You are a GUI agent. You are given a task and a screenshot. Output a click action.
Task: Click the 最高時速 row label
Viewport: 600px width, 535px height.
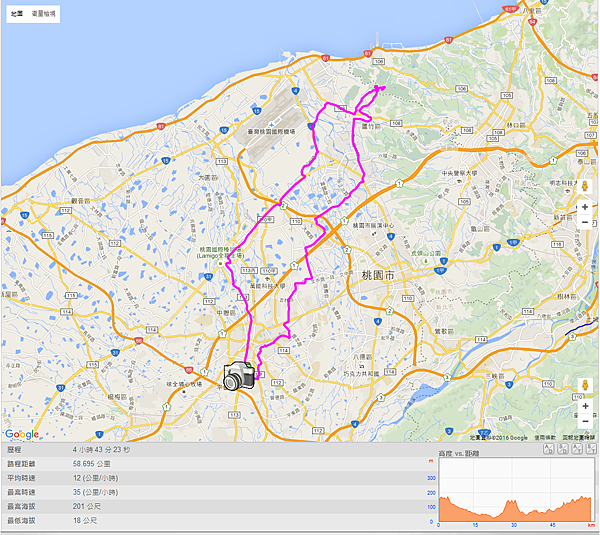point(21,492)
